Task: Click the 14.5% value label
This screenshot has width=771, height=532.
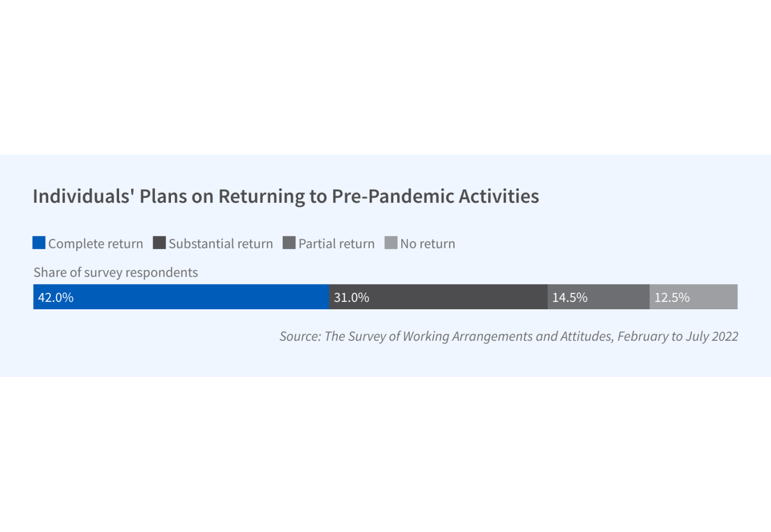Action: [x=570, y=298]
